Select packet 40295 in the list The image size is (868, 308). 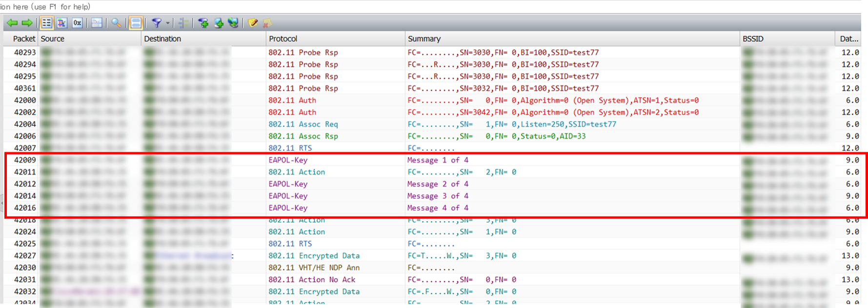coord(432,76)
